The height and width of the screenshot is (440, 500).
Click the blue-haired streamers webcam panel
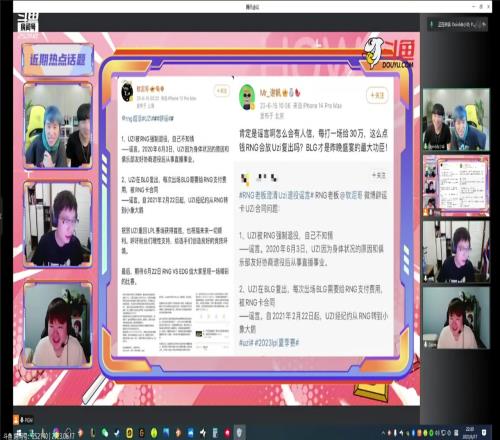[58, 126]
